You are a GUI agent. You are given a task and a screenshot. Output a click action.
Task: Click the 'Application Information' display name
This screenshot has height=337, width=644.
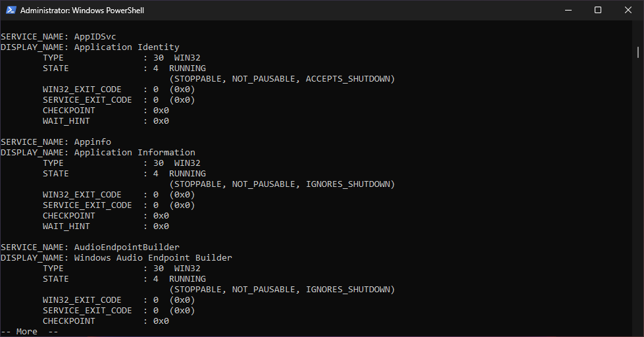click(134, 153)
